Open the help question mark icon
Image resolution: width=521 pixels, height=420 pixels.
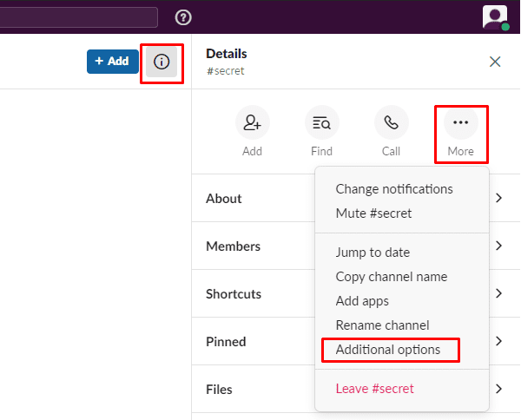pyautogui.click(x=183, y=17)
